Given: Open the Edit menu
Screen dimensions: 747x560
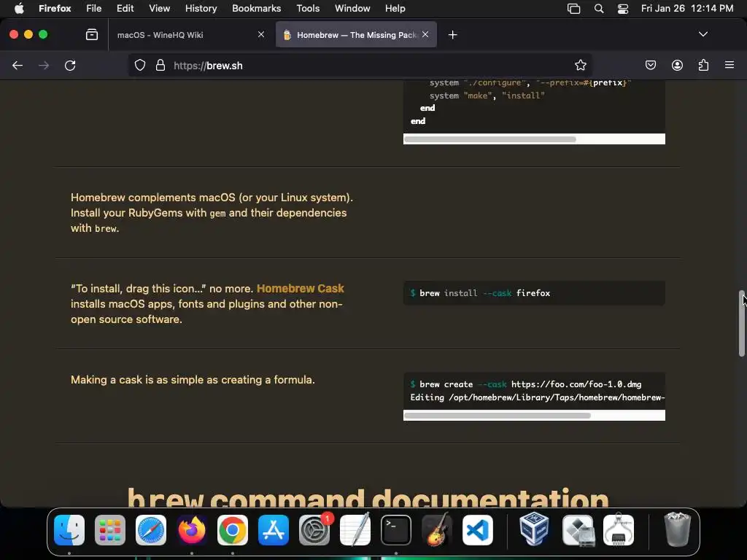Looking at the screenshot, I should 125,9.
